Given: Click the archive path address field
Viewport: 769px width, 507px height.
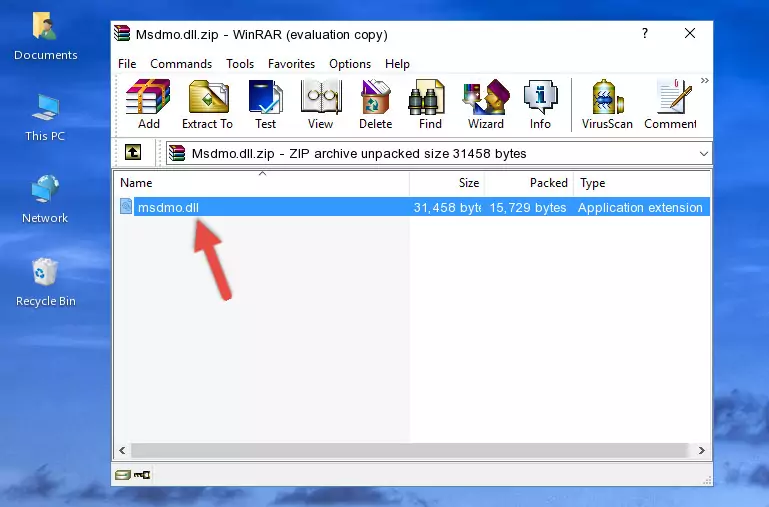Looking at the screenshot, I should (439, 153).
